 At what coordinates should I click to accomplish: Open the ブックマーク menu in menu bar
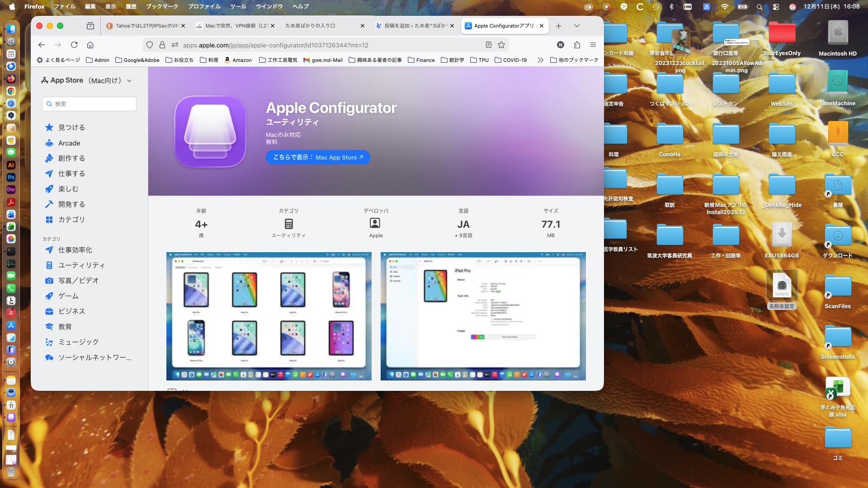162,6
